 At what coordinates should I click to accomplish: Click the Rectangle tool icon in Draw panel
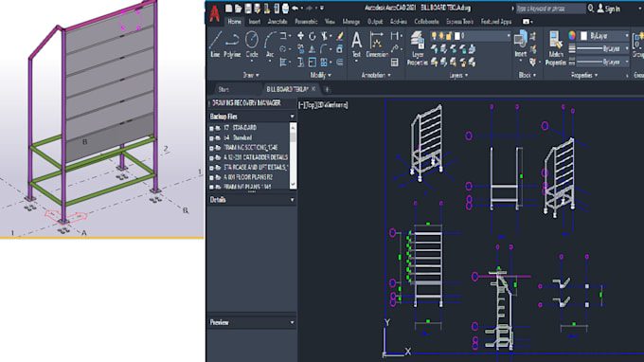point(283,36)
